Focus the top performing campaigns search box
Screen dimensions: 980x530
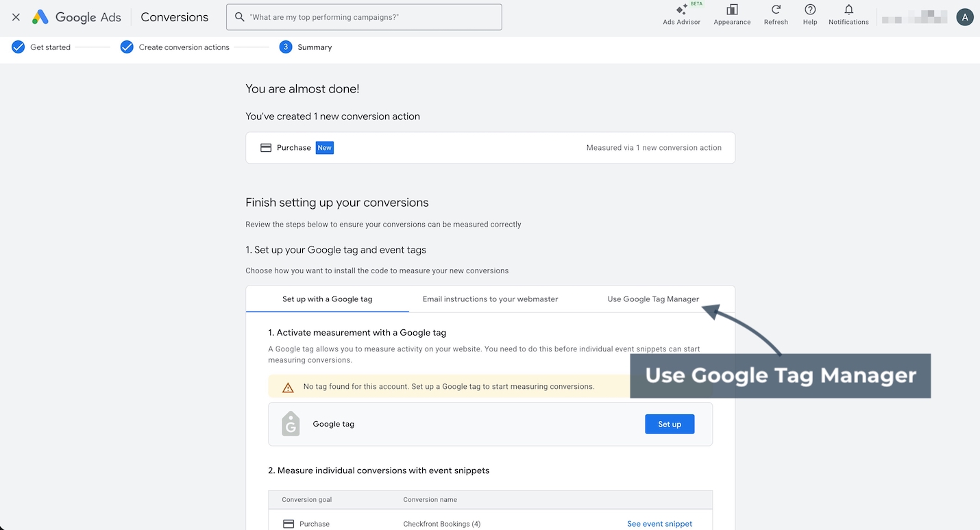click(x=364, y=17)
